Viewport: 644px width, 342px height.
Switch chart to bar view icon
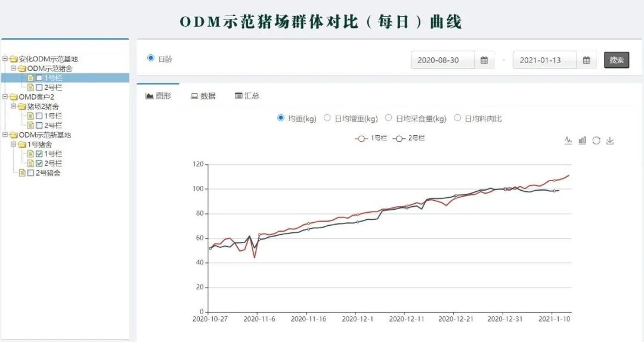click(x=582, y=141)
